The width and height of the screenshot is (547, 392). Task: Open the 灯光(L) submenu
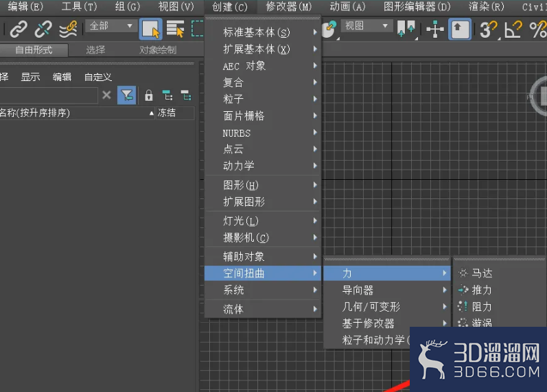point(263,221)
